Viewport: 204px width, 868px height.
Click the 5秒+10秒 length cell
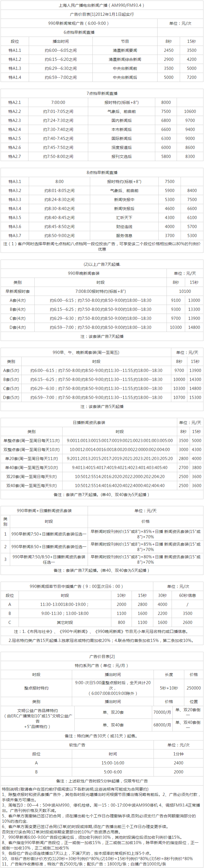(169, 688)
